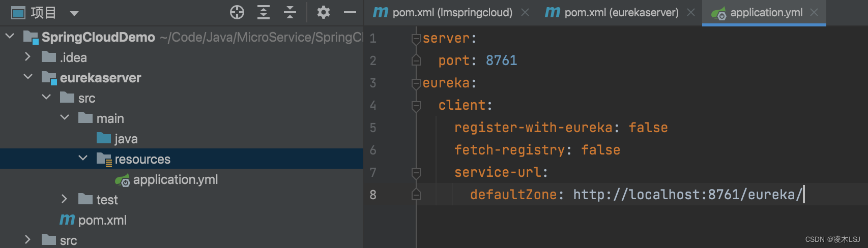Click the false value on line 5
The height and width of the screenshot is (248, 868).
(x=648, y=128)
